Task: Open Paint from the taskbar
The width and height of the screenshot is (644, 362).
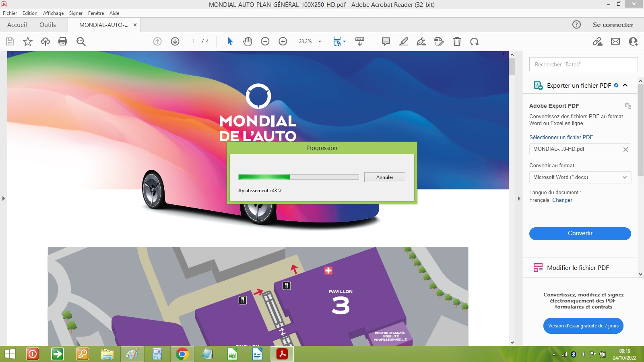Action: pos(132,354)
